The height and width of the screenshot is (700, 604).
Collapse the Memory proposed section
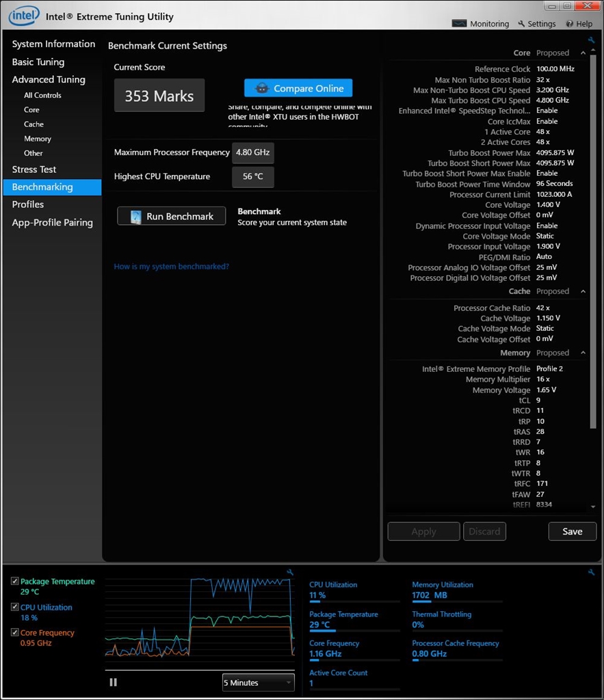(x=583, y=353)
